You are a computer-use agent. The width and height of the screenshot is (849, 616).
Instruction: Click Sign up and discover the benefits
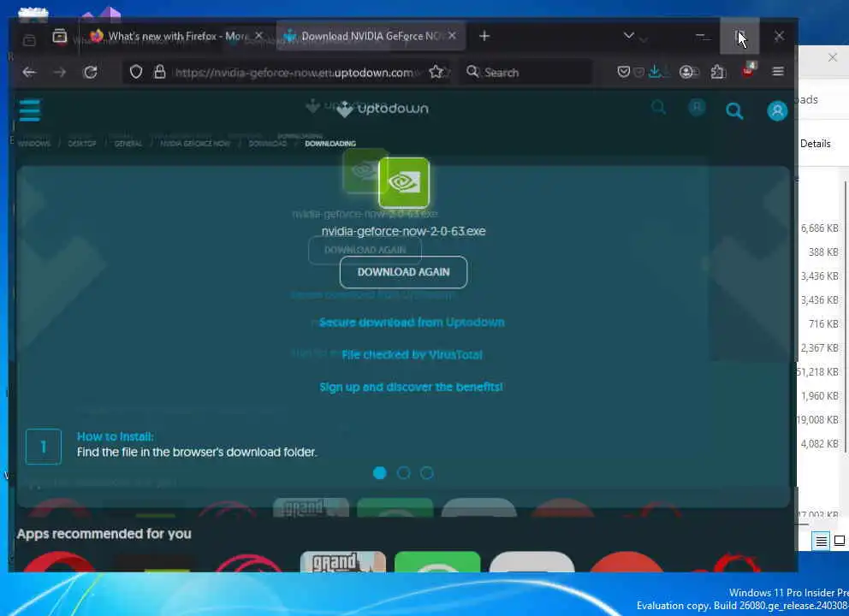[x=411, y=387]
